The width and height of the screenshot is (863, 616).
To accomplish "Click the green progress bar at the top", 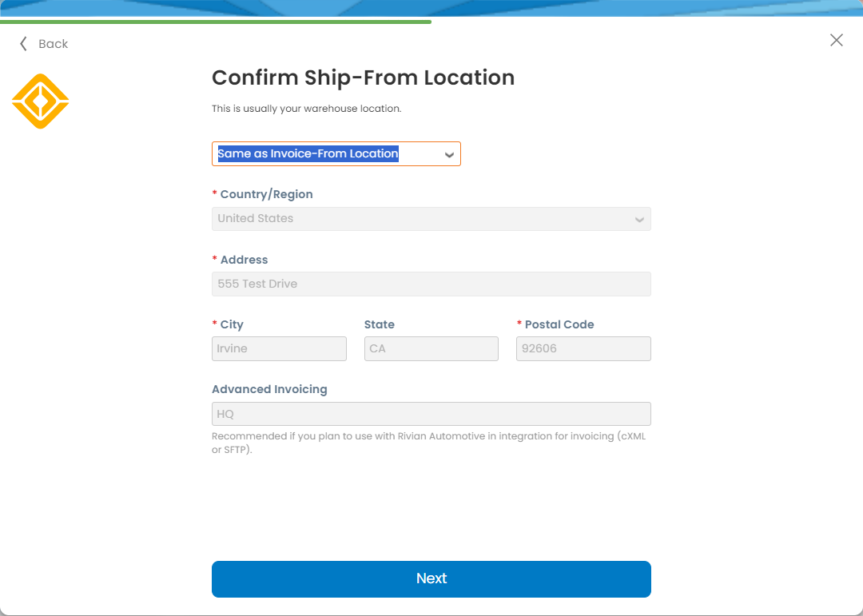I will pos(216,22).
